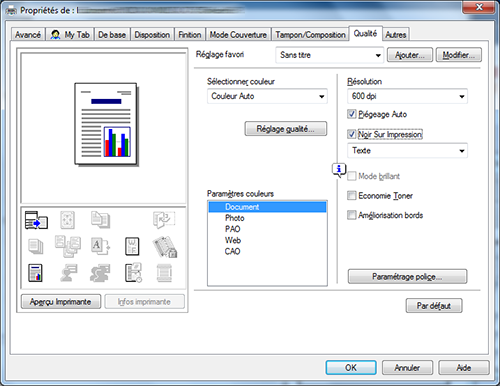Image resolution: width=500 pixels, height=386 pixels.
Task: Open help with the Aide button
Action: (x=464, y=368)
